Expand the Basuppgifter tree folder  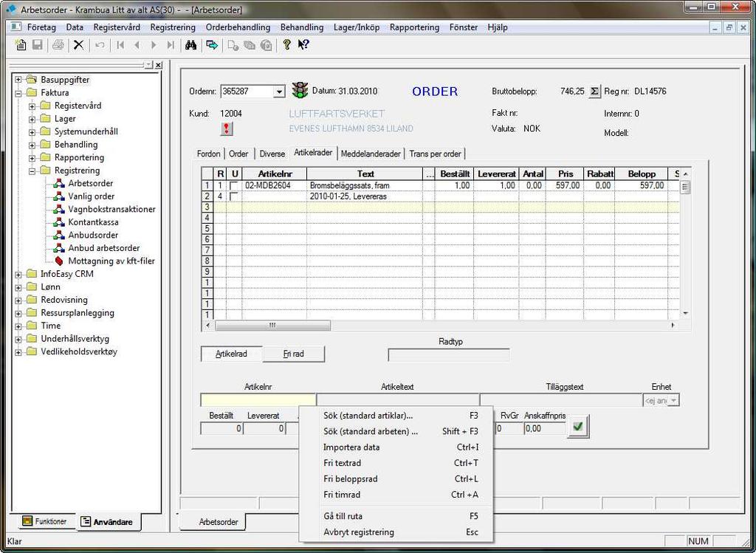pyautogui.click(x=18, y=80)
